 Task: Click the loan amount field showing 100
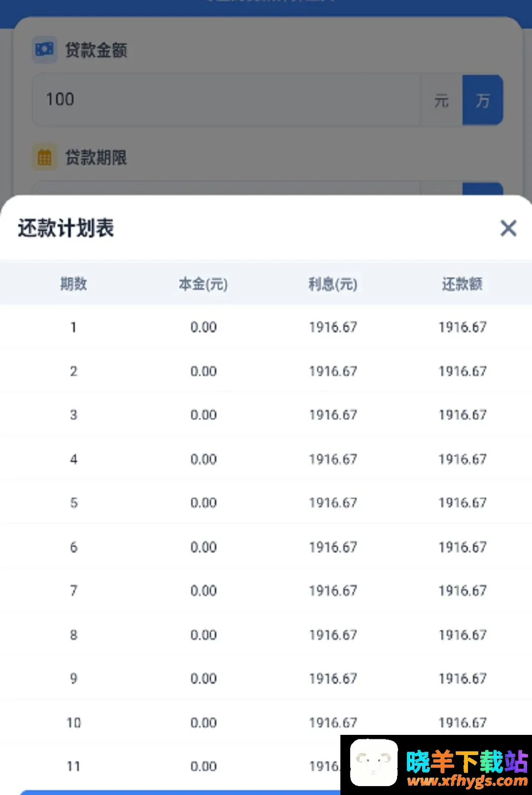pos(227,100)
